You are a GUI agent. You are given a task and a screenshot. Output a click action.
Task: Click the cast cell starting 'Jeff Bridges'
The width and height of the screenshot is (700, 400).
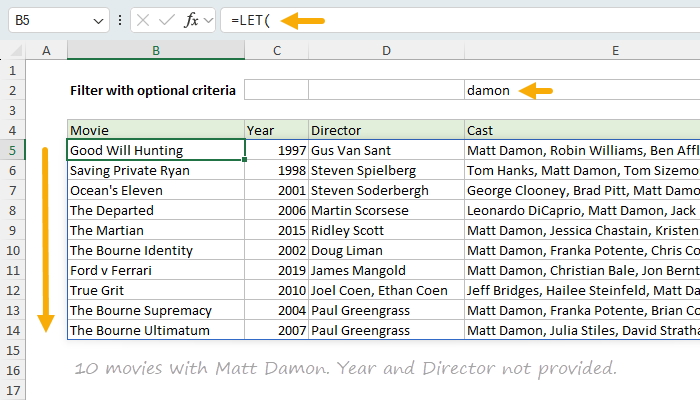tap(582, 291)
